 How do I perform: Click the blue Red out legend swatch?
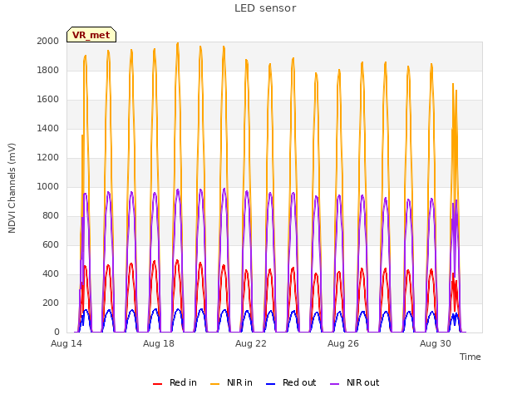270,384
